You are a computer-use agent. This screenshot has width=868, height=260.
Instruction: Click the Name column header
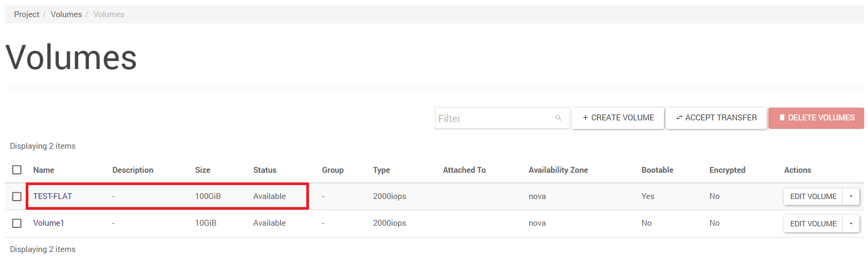pos(43,170)
